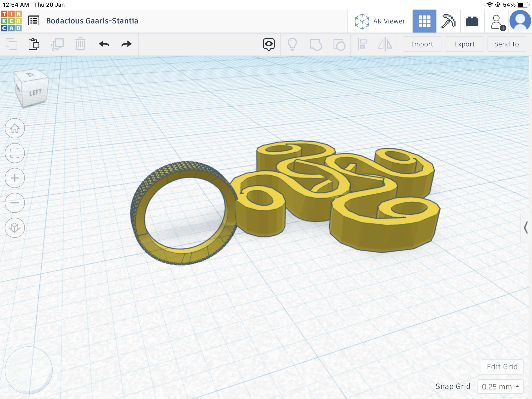Open the Tinkercad logo home link
532x399 pixels.
coord(11,21)
